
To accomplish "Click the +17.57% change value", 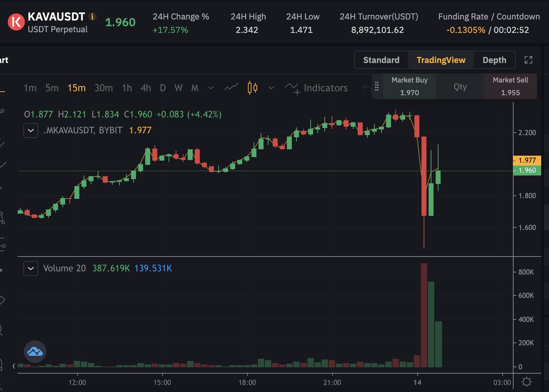I will [170, 30].
